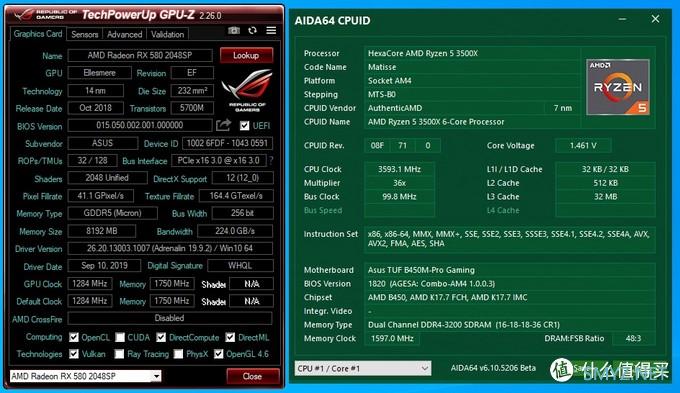Switch to the Sensors tab
The image size is (680, 393).
(85, 34)
